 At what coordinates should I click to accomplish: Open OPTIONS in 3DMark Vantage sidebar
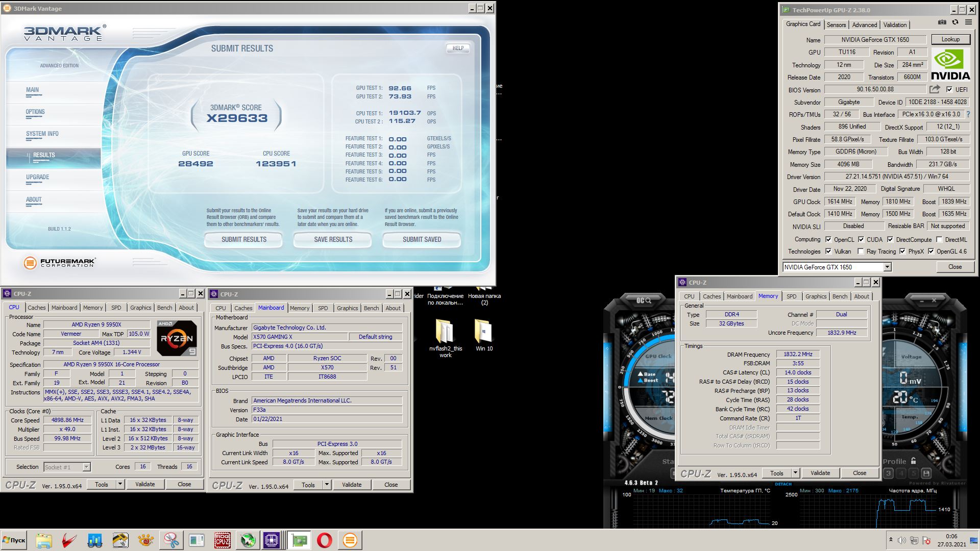pyautogui.click(x=35, y=112)
